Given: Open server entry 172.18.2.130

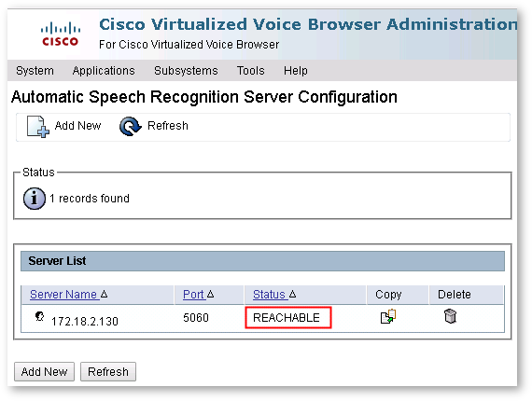Looking at the screenshot, I should pyautogui.click(x=85, y=321).
